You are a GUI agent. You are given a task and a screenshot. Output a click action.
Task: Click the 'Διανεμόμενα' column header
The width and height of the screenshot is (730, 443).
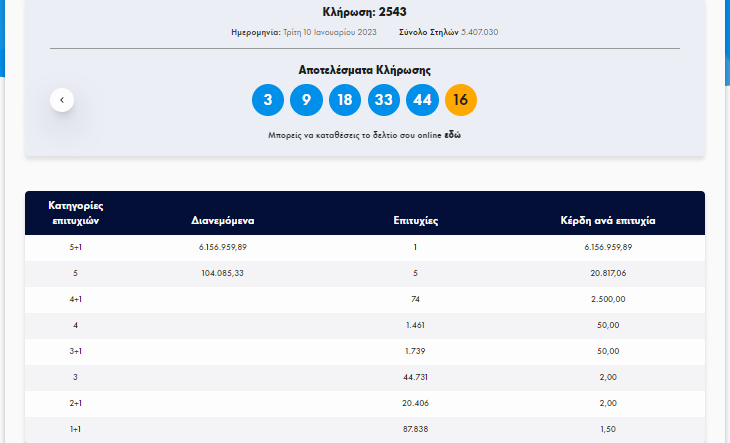223,221
